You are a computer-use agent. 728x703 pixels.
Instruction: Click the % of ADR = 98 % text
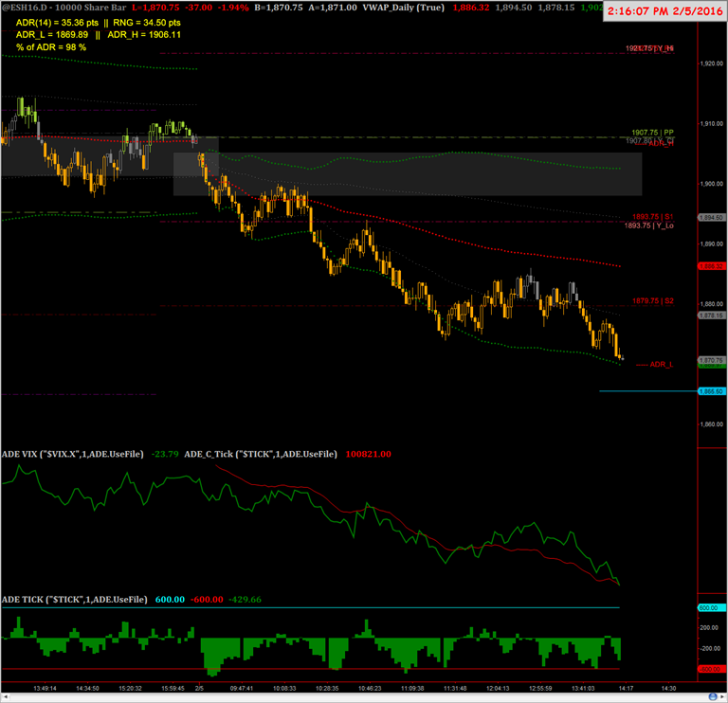[51, 47]
